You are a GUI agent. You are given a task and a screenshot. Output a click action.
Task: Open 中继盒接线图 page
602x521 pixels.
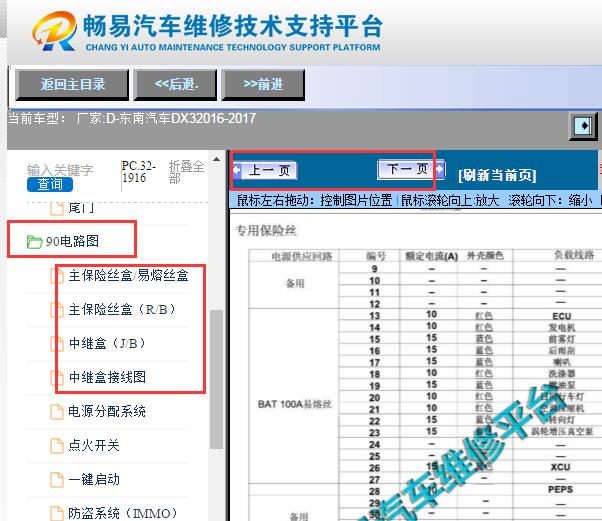click(107, 377)
